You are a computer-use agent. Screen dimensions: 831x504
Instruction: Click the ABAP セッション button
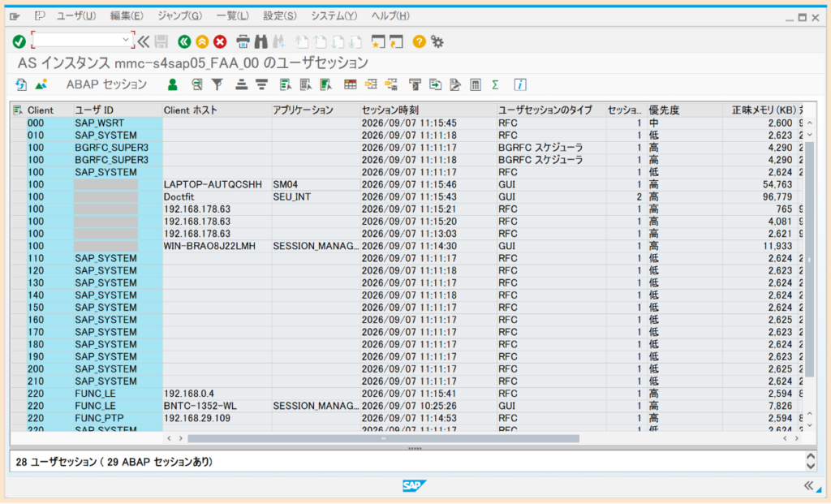(106, 84)
